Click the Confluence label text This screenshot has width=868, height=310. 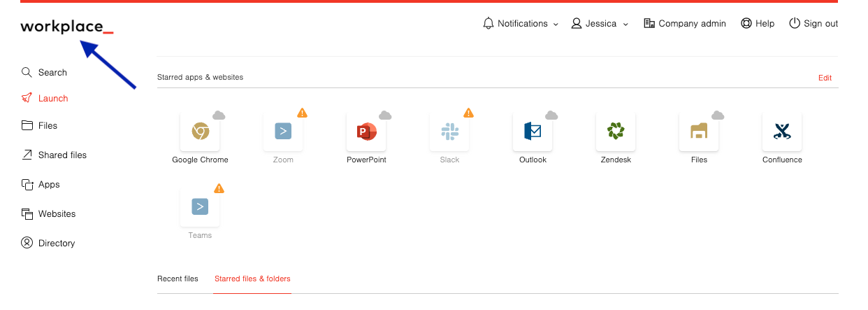point(782,160)
